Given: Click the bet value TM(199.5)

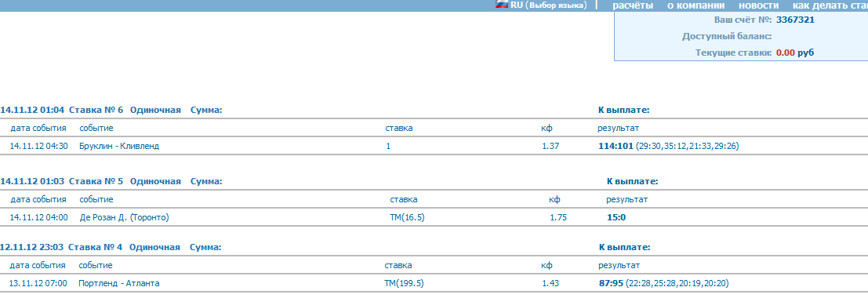Looking at the screenshot, I should click(404, 283).
